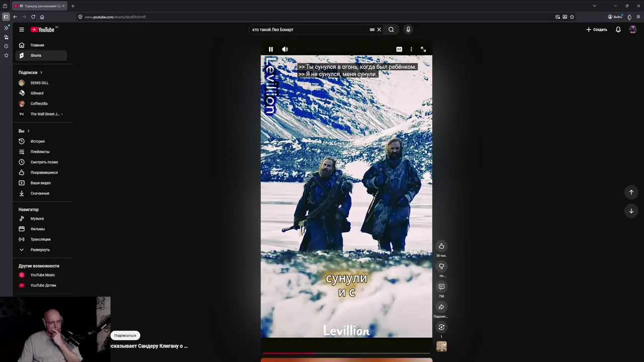Dislike this Short with thumbs down
The image size is (644, 362).
441,266
